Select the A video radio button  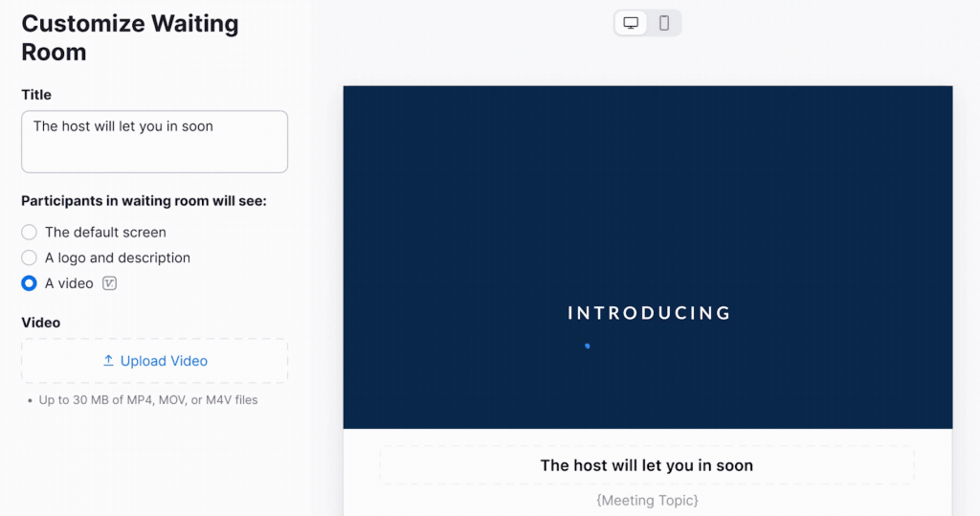30,283
